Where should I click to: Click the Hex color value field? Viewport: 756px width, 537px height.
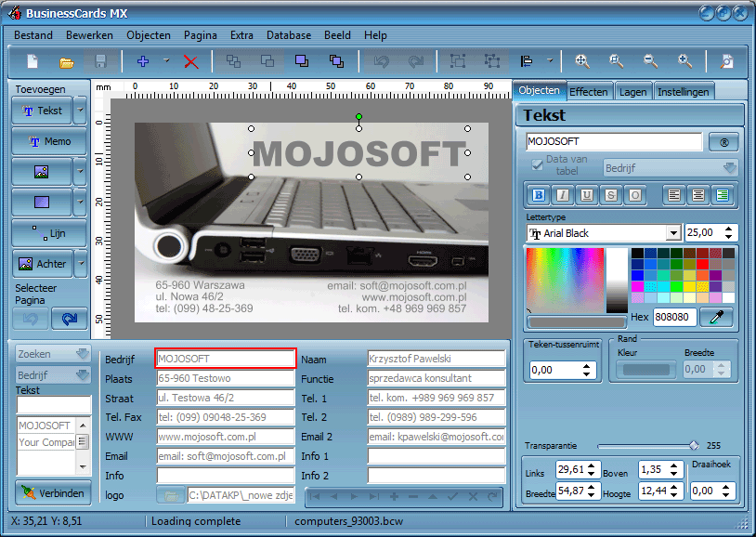coord(674,317)
